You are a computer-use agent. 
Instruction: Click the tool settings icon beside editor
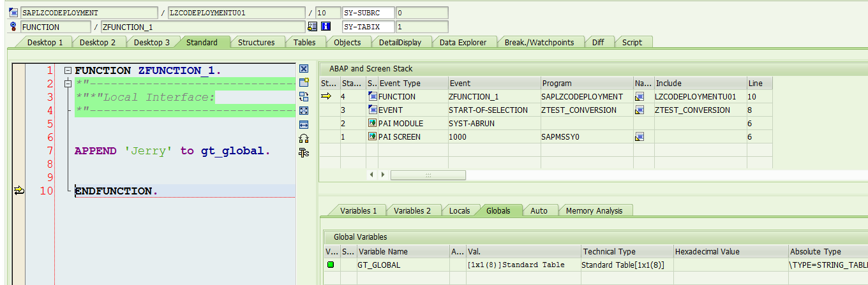tap(304, 152)
